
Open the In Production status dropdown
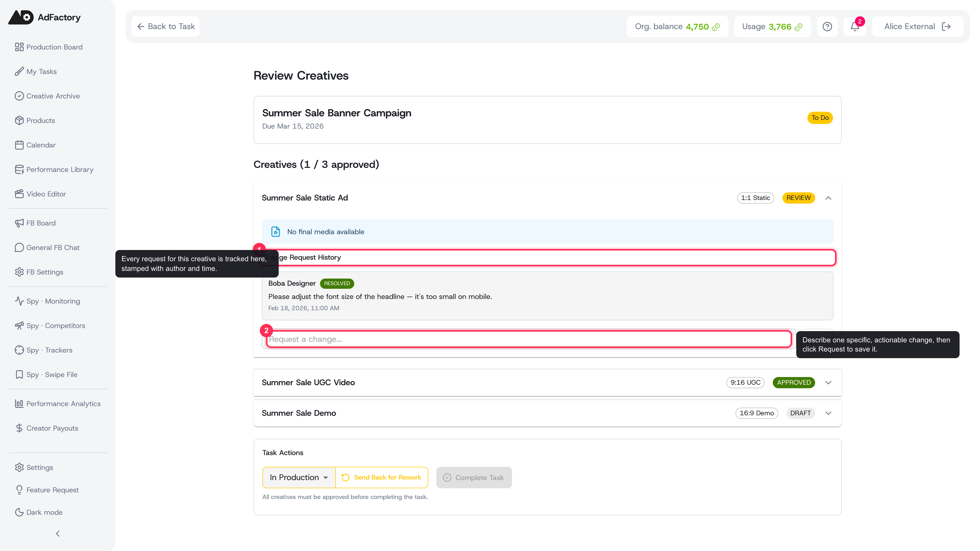pos(299,477)
